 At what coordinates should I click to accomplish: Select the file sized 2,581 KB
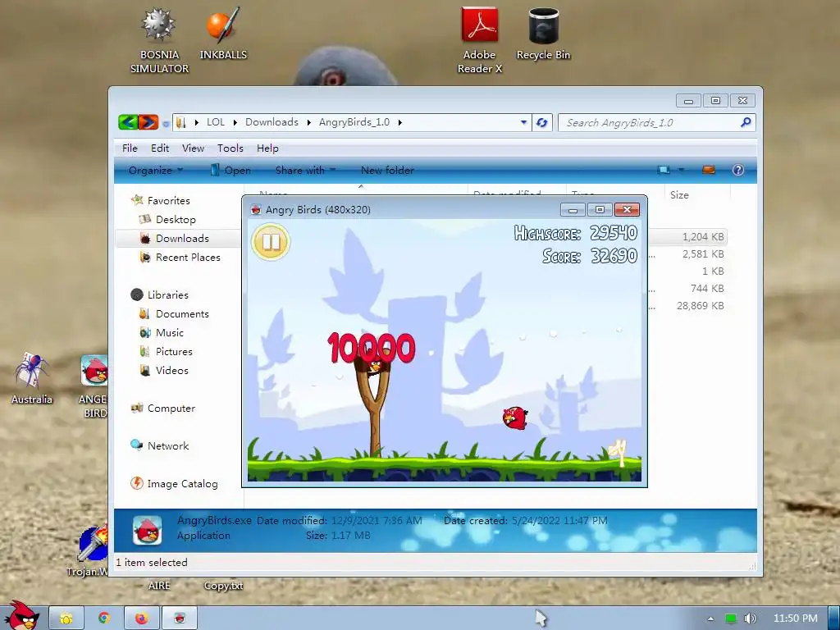pos(703,254)
